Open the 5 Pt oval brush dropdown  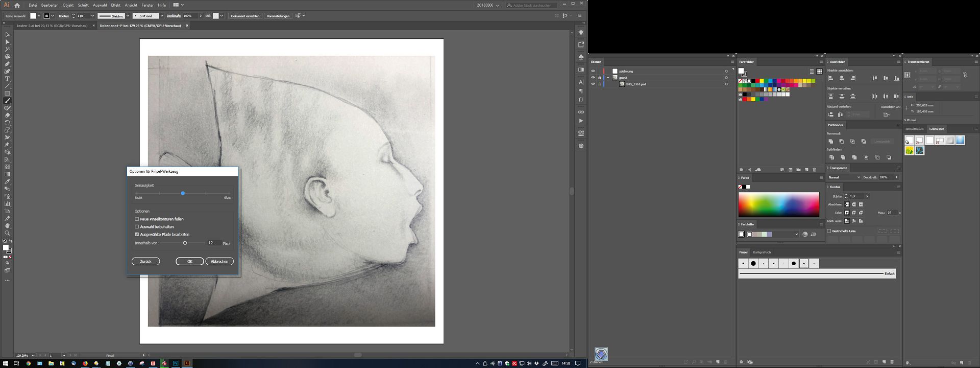tap(162, 16)
